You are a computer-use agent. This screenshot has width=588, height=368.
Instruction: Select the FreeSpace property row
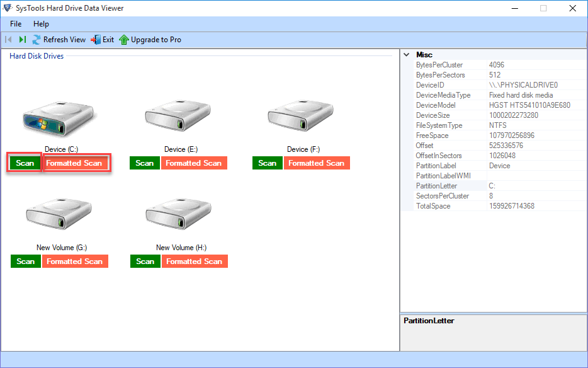(500, 135)
